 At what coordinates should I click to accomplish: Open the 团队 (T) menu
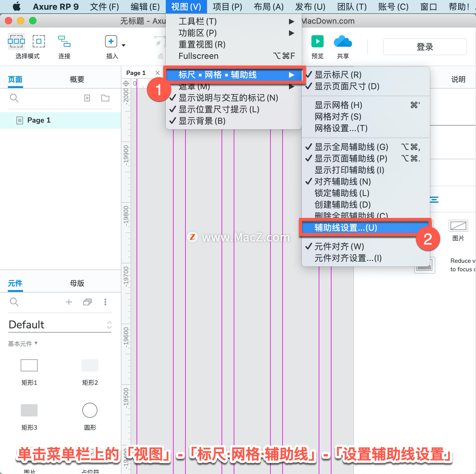point(352,6)
